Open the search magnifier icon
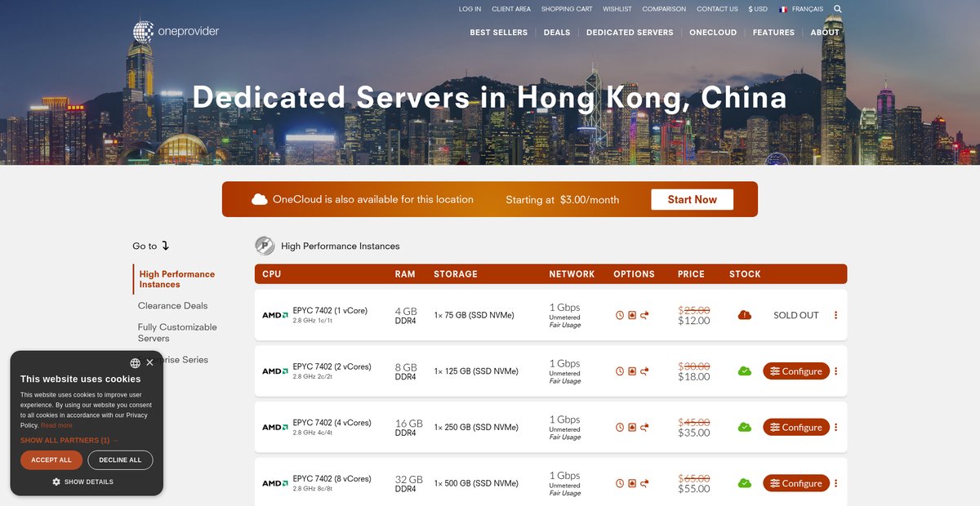This screenshot has height=506, width=980. pyautogui.click(x=838, y=9)
